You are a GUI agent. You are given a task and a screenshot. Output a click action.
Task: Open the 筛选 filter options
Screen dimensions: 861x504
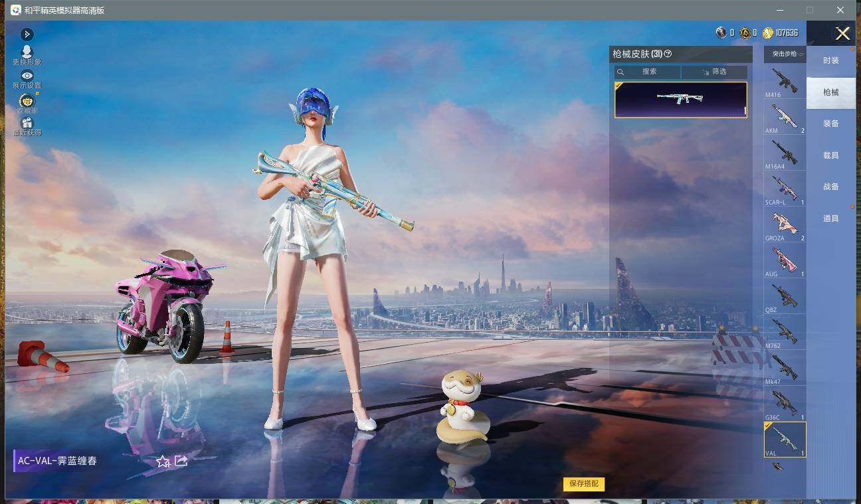coord(714,72)
